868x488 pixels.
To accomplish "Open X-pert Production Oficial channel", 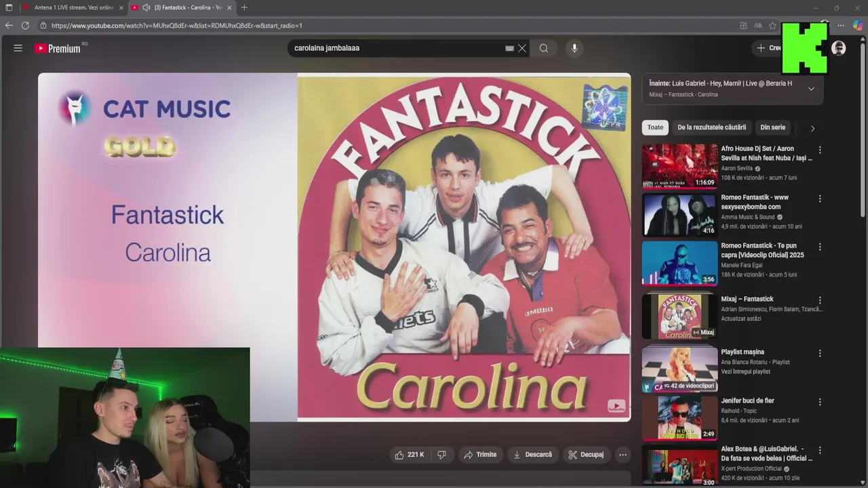I will pos(751,468).
